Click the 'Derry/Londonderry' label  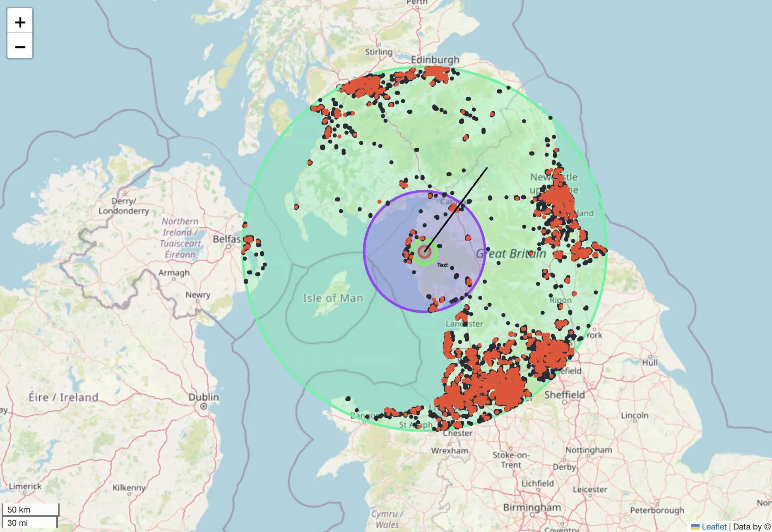pyautogui.click(x=123, y=206)
